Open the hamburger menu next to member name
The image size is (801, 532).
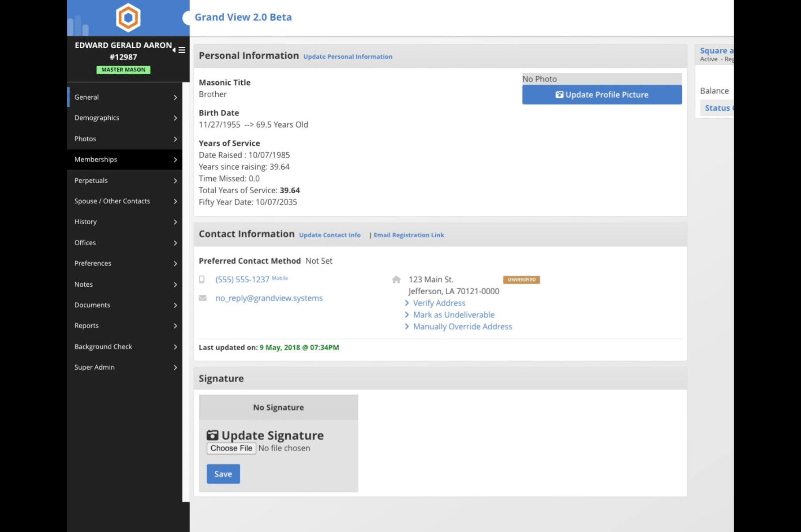[x=182, y=50]
